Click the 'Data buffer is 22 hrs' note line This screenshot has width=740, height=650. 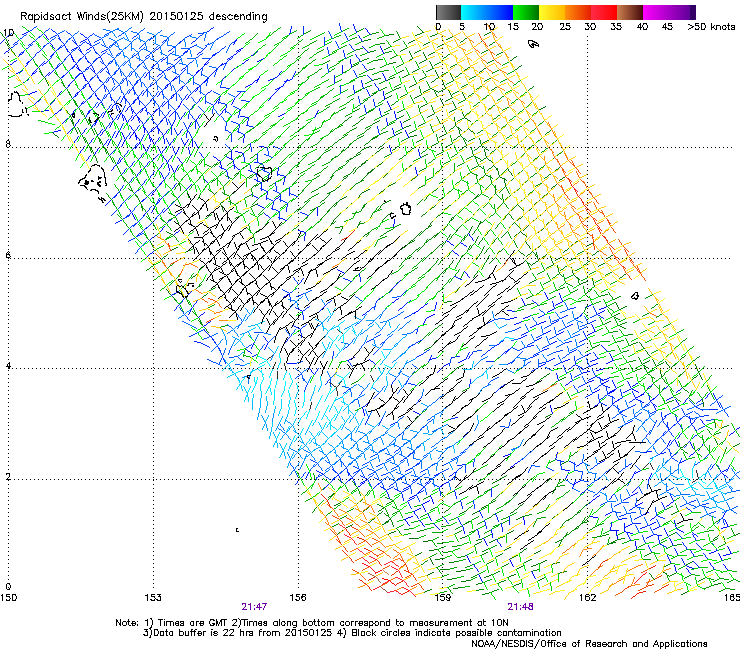pyautogui.click(x=352, y=633)
